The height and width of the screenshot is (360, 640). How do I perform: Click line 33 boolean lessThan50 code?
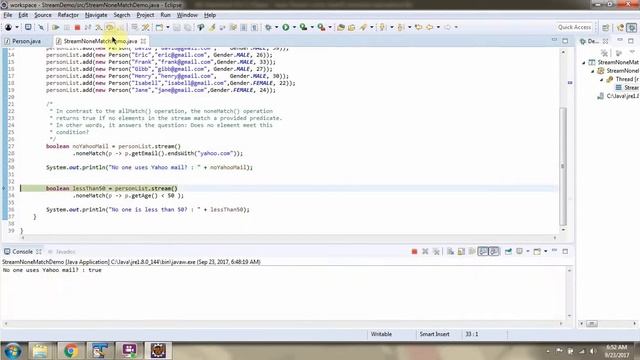[111, 189]
